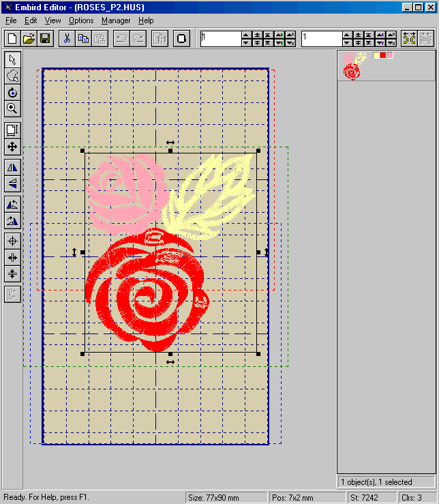Click the grayed-out join objects icon
The width and height of the screenshot is (439, 504).
coord(426,39)
